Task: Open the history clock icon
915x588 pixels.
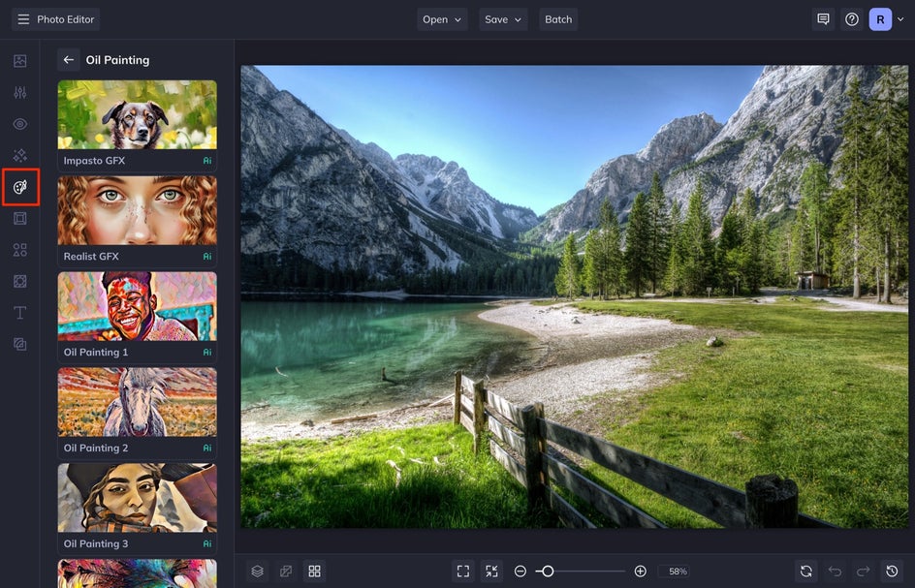Action: [892, 572]
